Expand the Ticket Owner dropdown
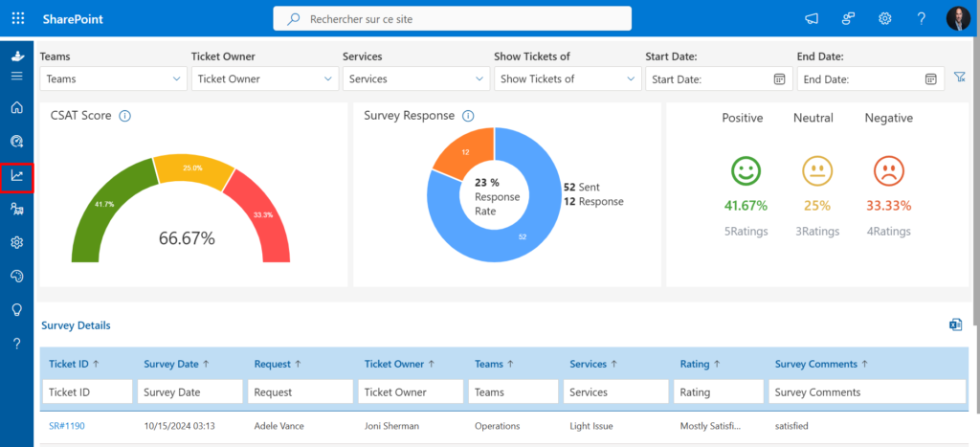 [x=264, y=79]
